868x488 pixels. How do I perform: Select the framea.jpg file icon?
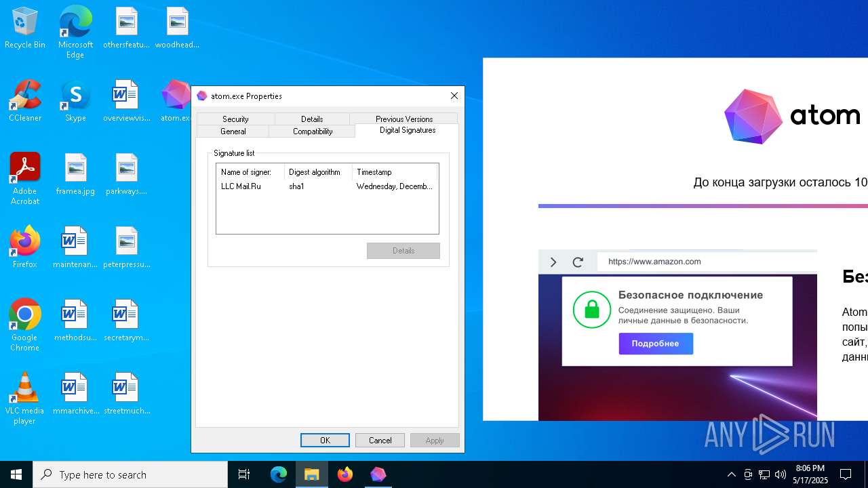click(75, 175)
